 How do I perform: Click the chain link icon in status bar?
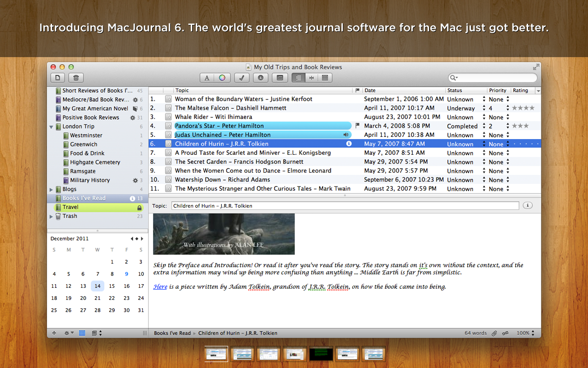click(506, 333)
